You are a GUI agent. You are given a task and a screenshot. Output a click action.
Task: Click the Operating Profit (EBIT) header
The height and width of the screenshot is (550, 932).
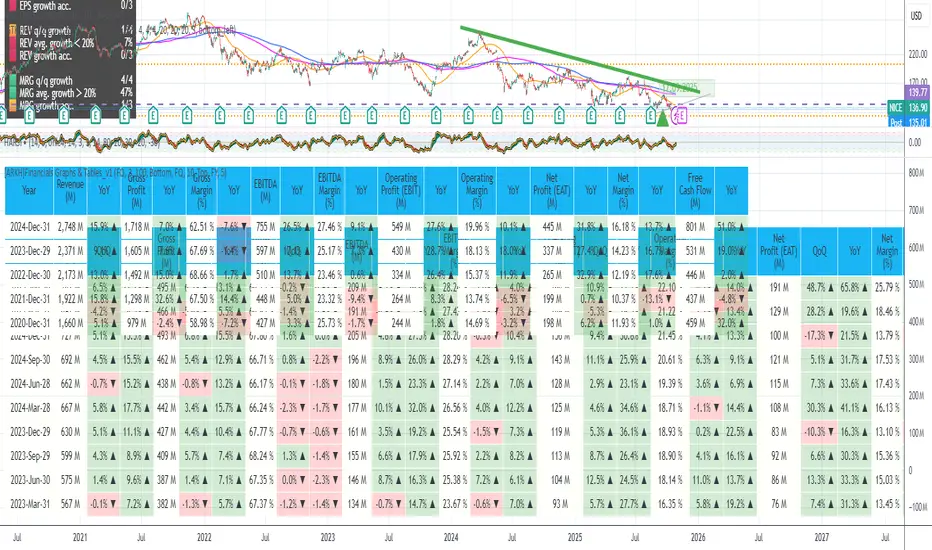401,191
